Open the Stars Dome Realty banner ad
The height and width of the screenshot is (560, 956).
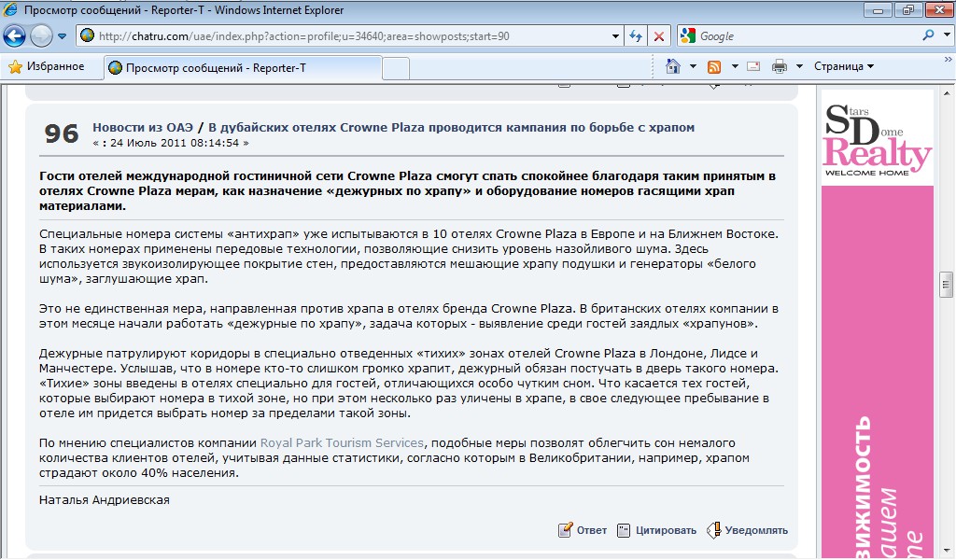(x=878, y=324)
